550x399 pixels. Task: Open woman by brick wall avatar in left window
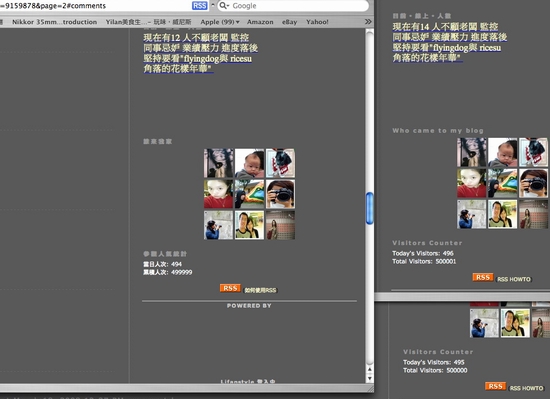pos(280,225)
